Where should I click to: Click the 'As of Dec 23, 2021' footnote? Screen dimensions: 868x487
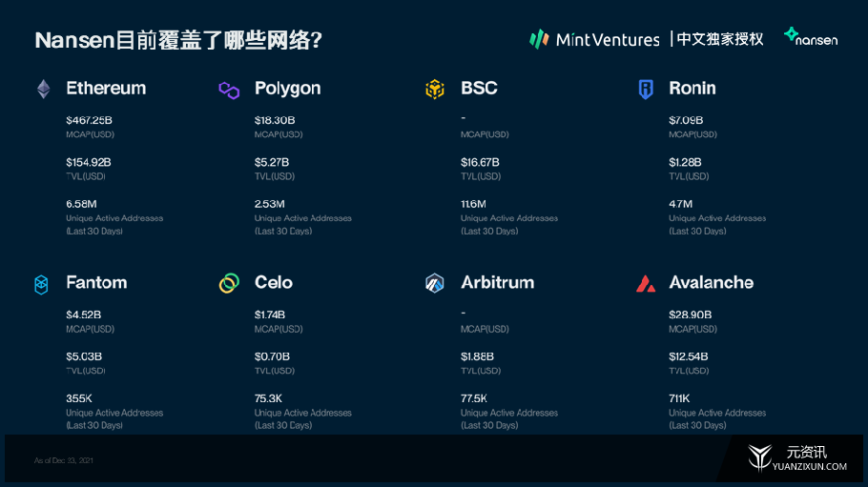coord(64,460)
